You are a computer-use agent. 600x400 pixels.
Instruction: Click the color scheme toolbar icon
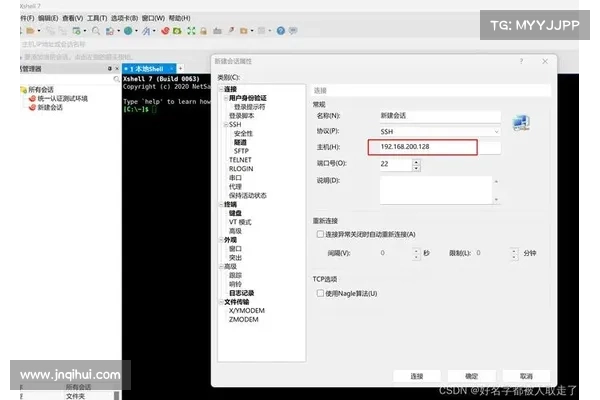tap(110, 31)
